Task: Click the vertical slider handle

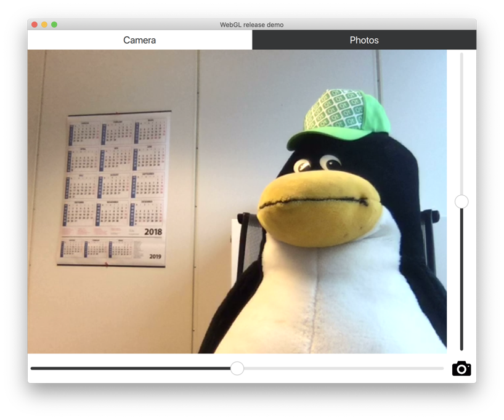Action: (461, 201)
